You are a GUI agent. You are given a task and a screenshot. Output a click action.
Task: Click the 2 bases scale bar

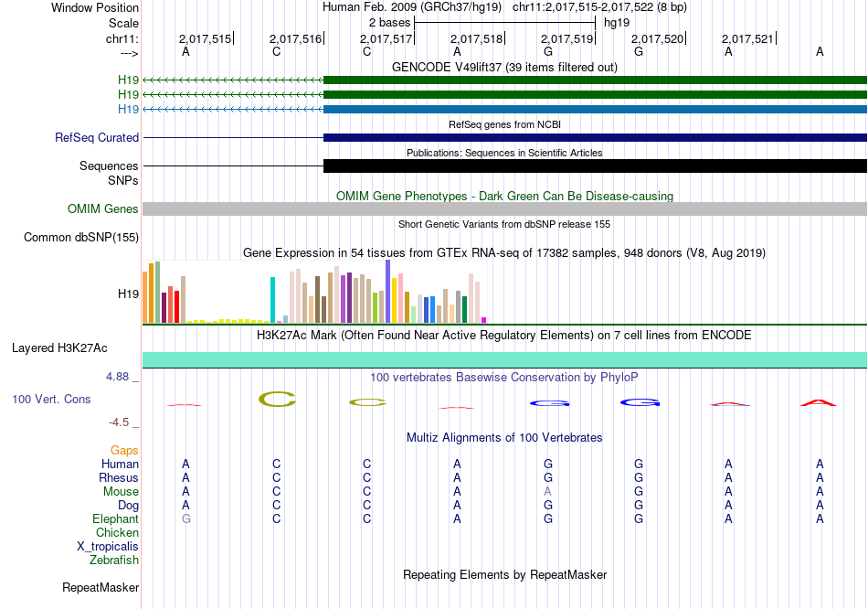(505, 23)
